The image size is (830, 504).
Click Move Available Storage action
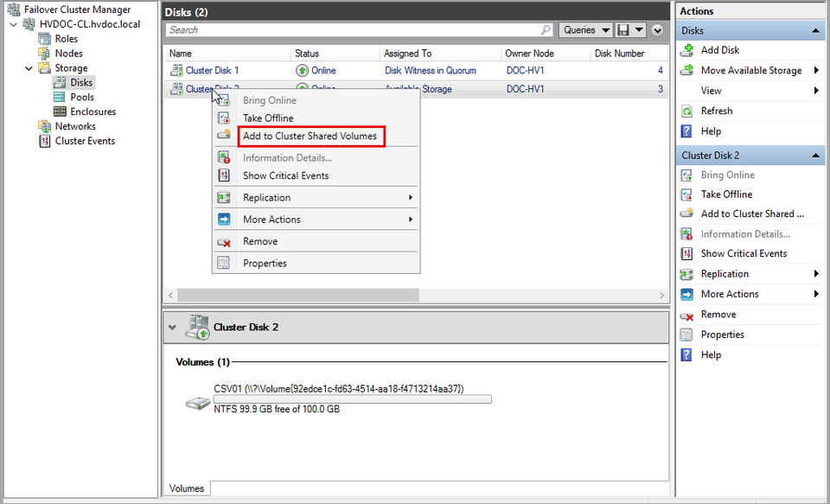751,70
